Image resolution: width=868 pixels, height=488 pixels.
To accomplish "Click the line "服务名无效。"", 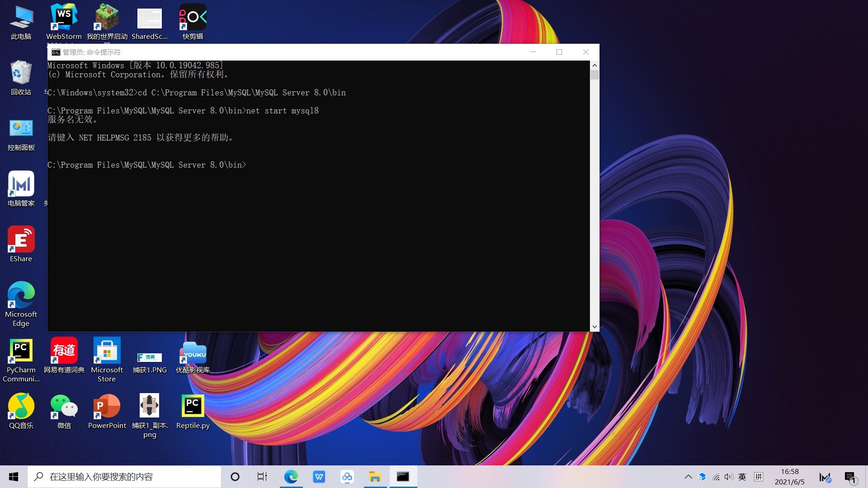I will point(72,120).
